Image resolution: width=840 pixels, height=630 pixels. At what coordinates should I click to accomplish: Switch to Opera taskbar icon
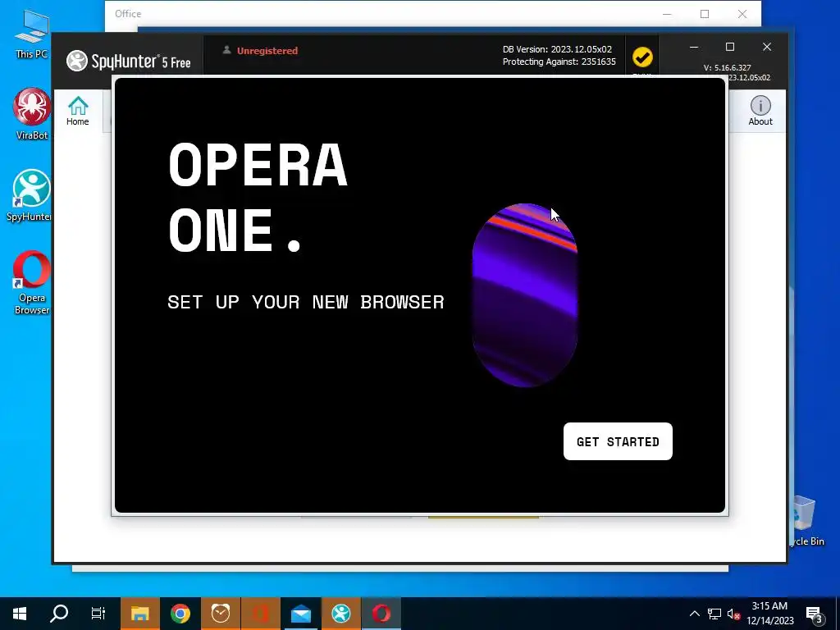(381, 614)
